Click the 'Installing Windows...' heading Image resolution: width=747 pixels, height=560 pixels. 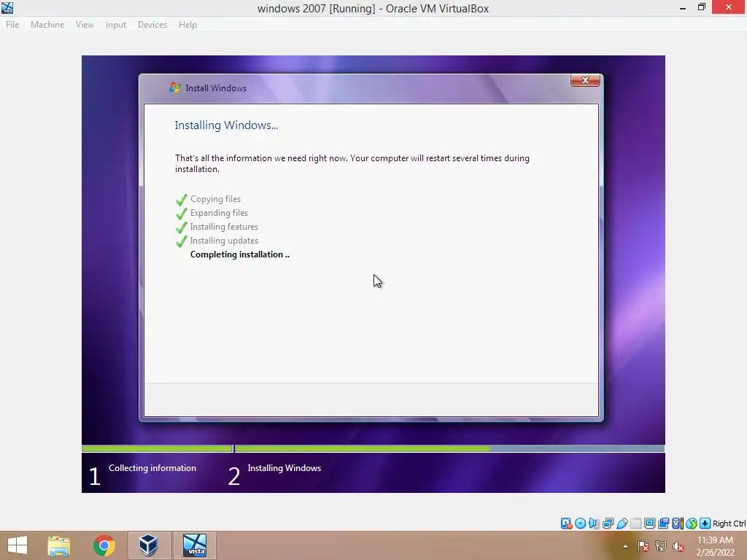click(x=226, y=125)
